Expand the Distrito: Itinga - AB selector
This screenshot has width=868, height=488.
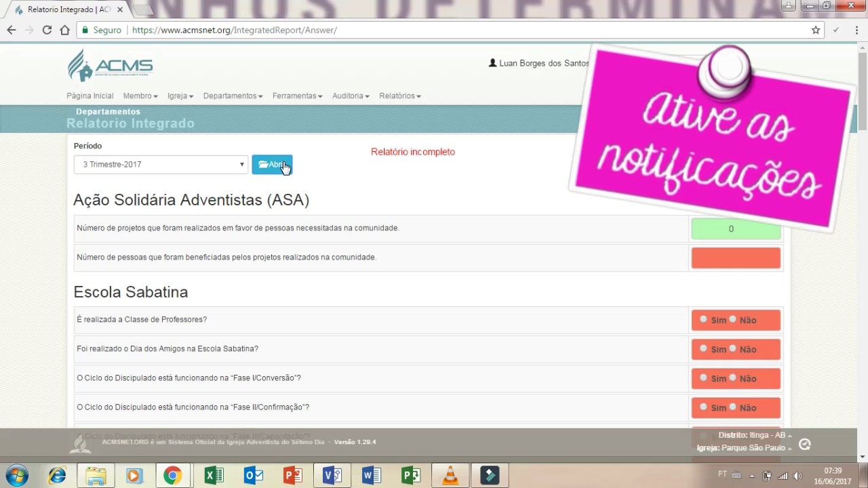(755, 435)
